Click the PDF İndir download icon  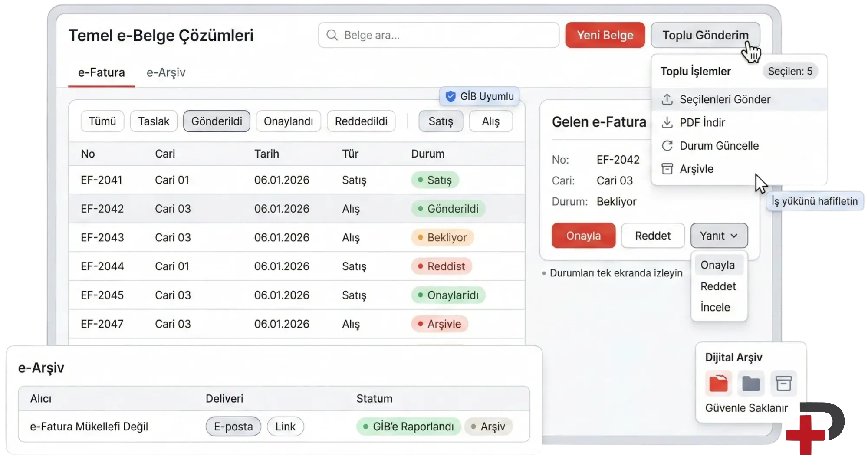(x=667, y=123)
